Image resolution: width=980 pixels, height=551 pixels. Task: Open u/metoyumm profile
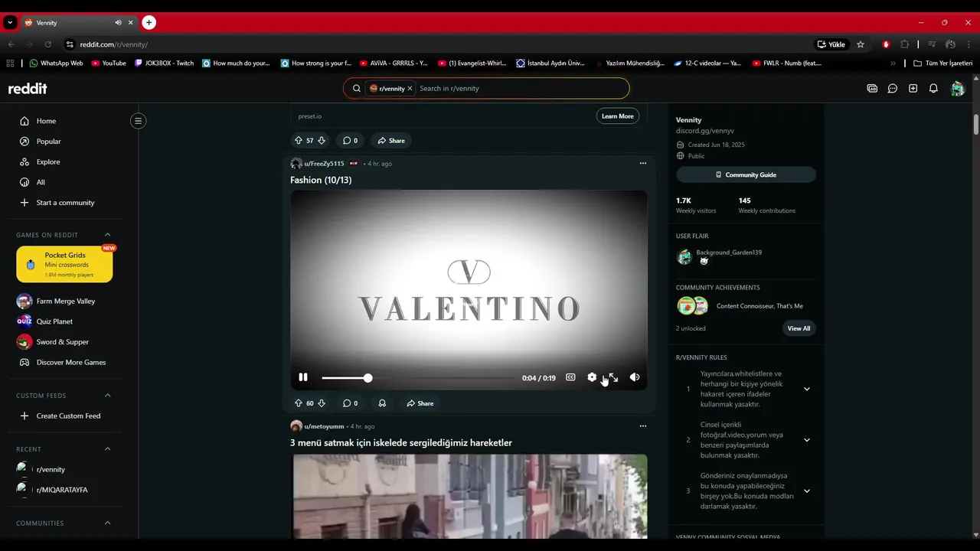click(x=324, y=426)
